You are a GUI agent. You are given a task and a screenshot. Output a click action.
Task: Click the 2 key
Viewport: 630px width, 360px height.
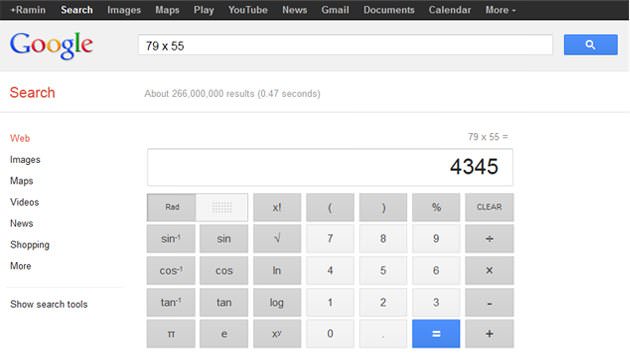[383, 302]
